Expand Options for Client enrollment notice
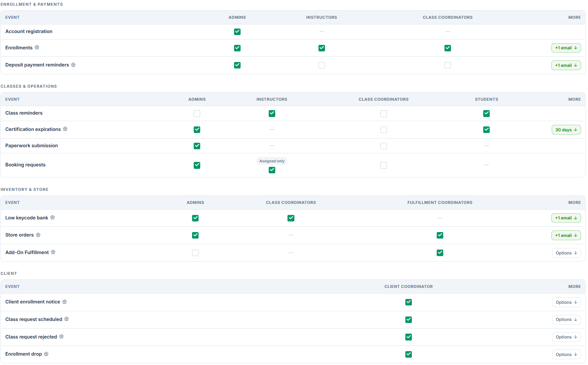The image size is (588, 365). pos(566,302)
